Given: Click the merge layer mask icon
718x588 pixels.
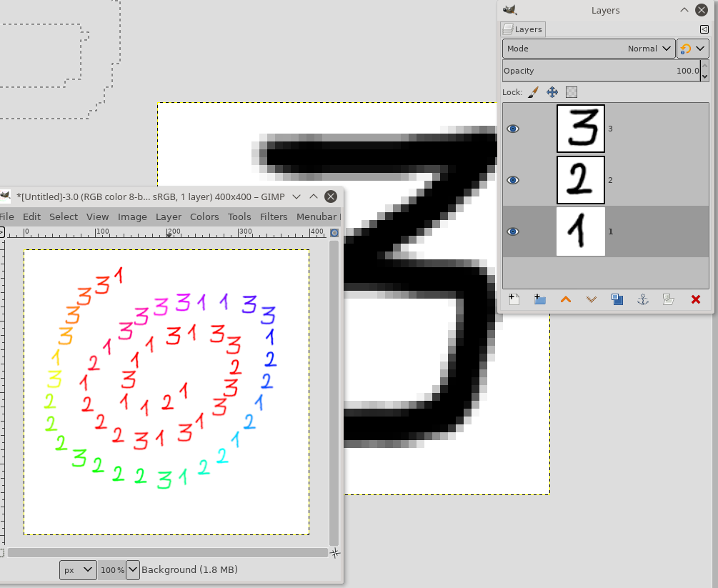Looking at the screenshot, I should [x=669, y=299].
